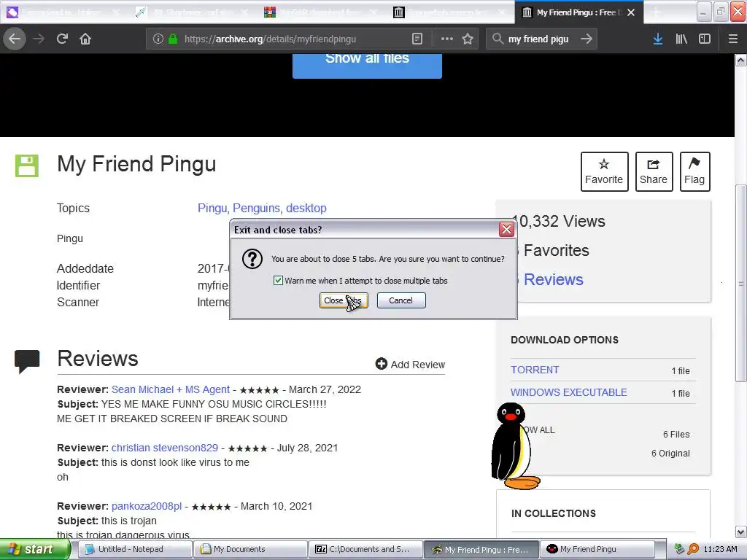Click the browser Back arrow button
747x560 pixels.
(15, 39)
